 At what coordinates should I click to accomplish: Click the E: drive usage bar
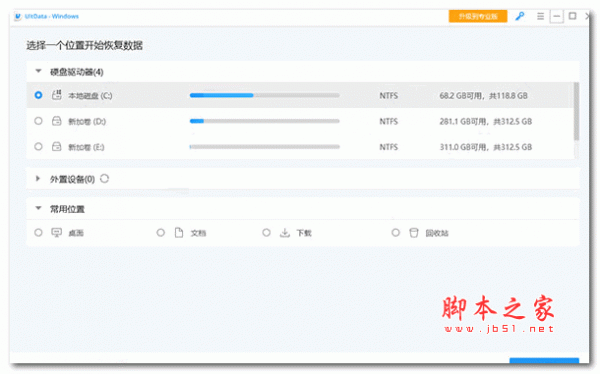[264, 147]
